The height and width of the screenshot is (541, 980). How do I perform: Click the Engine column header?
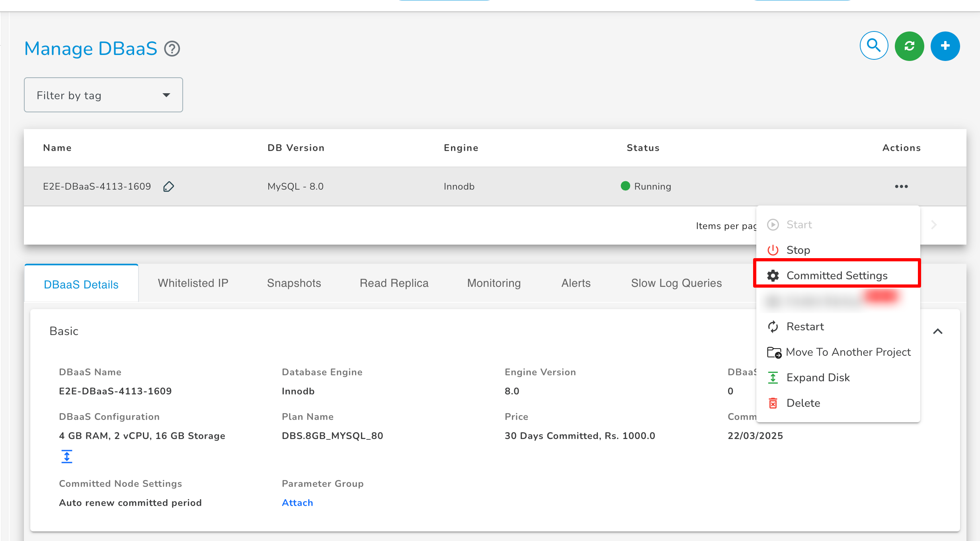point(461,148)
